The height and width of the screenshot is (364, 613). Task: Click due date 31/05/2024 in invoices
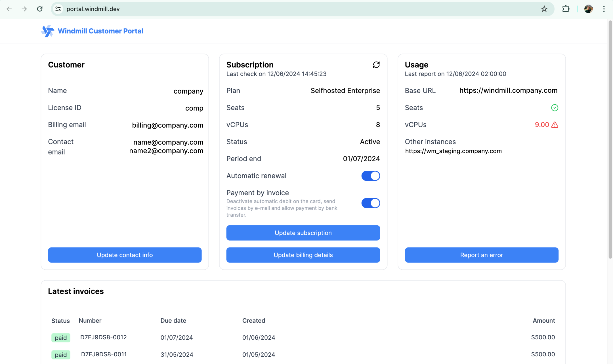pyautogui.click(x=177, y=354)
